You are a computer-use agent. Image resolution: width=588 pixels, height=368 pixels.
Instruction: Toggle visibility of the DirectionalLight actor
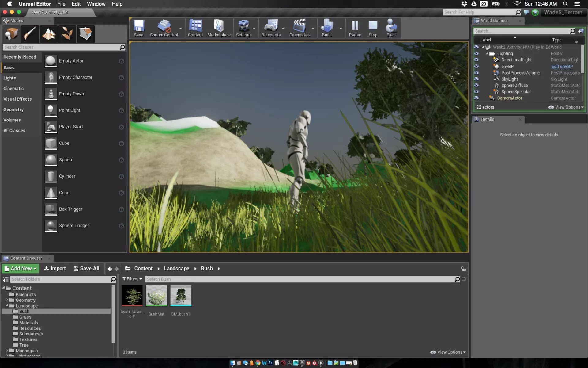click(476, 60)
